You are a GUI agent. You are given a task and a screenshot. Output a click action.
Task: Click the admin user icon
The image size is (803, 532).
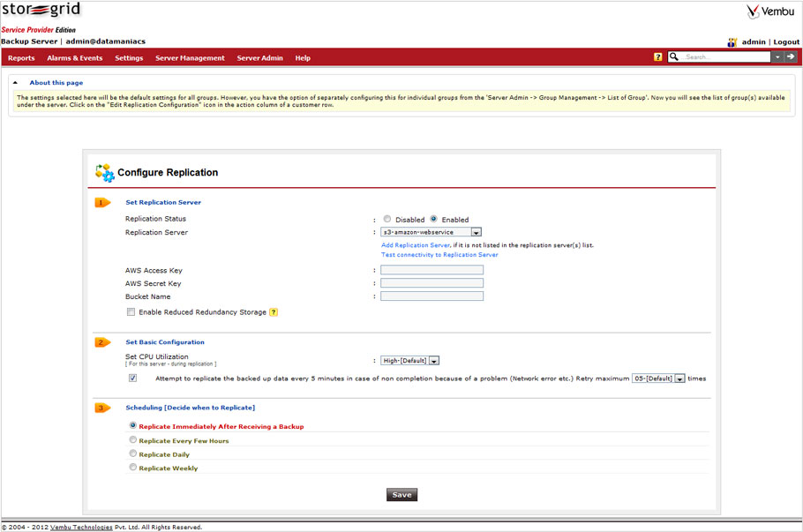[x=732, y=42]
